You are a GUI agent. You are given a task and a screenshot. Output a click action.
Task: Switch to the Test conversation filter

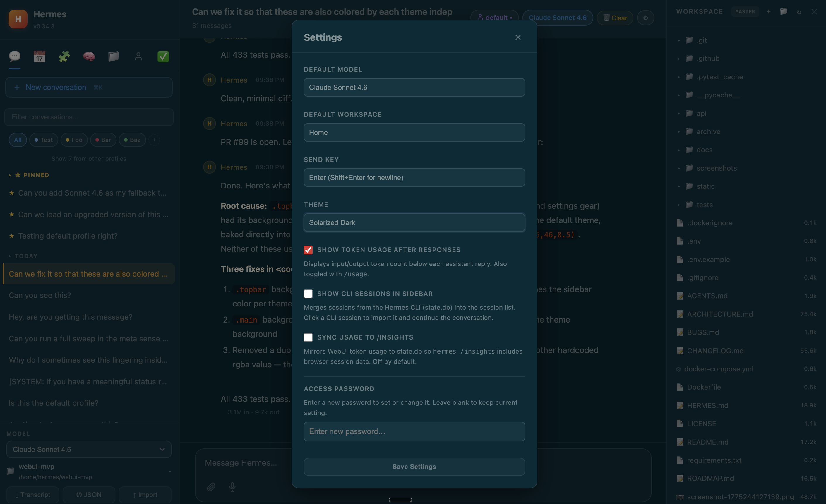[x=43, y=140]
